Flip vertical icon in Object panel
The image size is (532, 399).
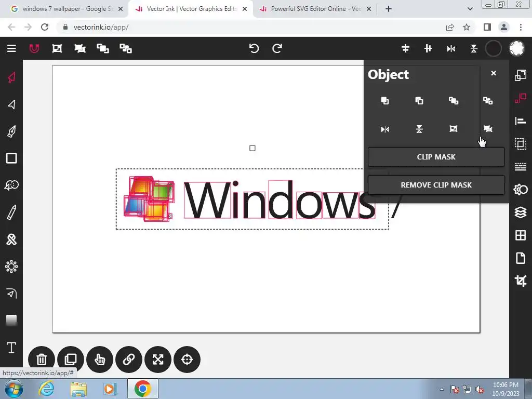click(419, 129)
